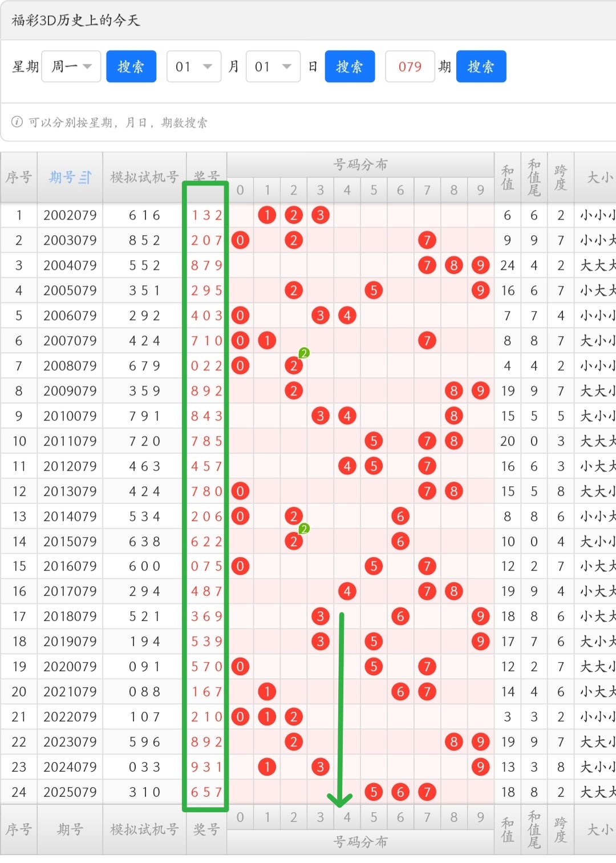Viewport: 616px width, 863px height.
Task: Select period 2020079 in the table
Action: tap(70, 667)
